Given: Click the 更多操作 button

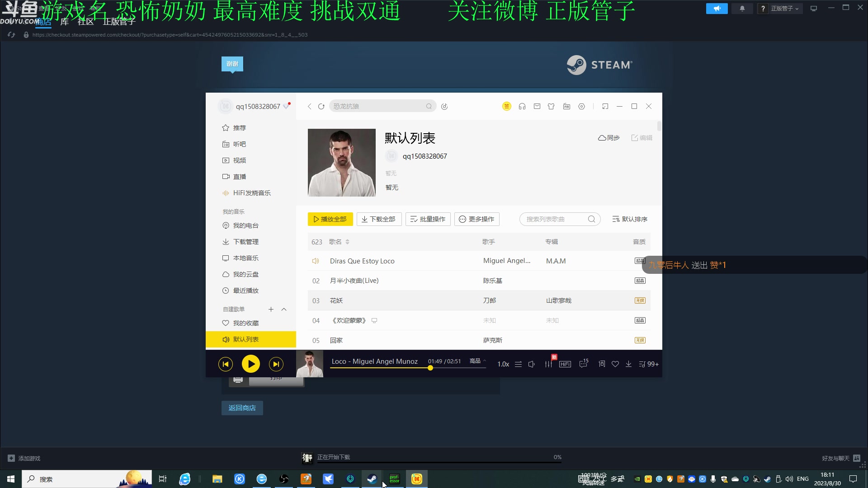Looking at the screenshot, I should pyautogui.click(x=477, y=219).
